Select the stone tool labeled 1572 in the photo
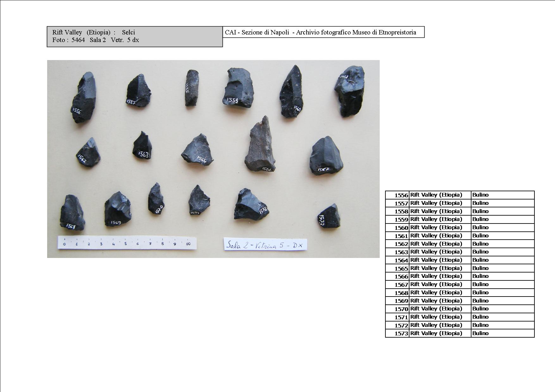The image size is (555, 392). [x=252, y=205]
